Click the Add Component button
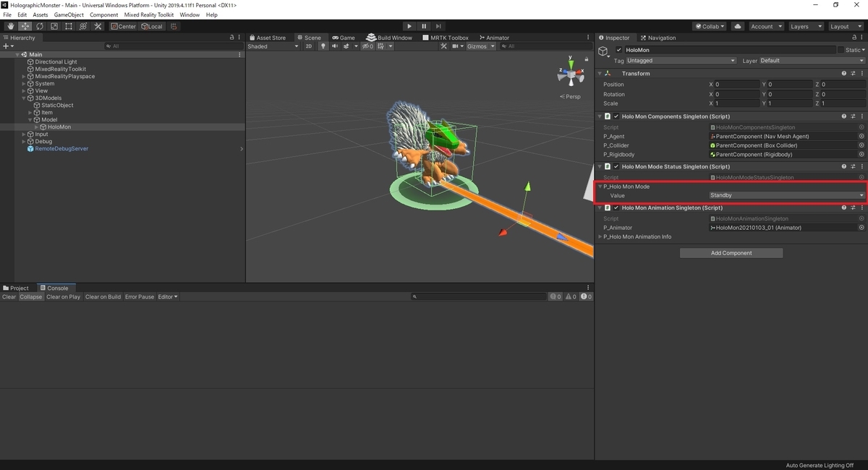 click(731, 253)
